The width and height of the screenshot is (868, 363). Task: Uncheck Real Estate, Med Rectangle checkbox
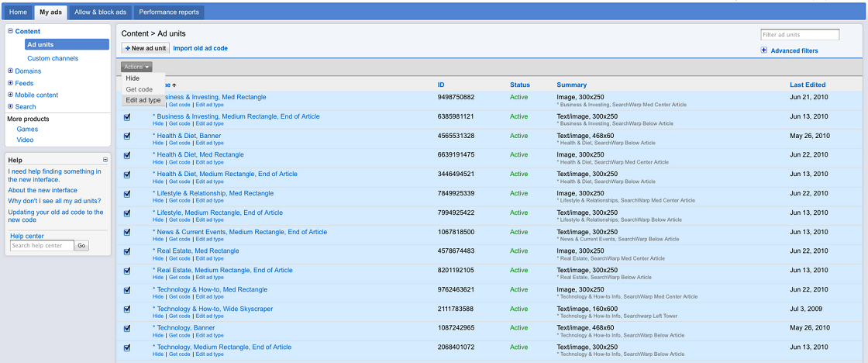[127, 251]
